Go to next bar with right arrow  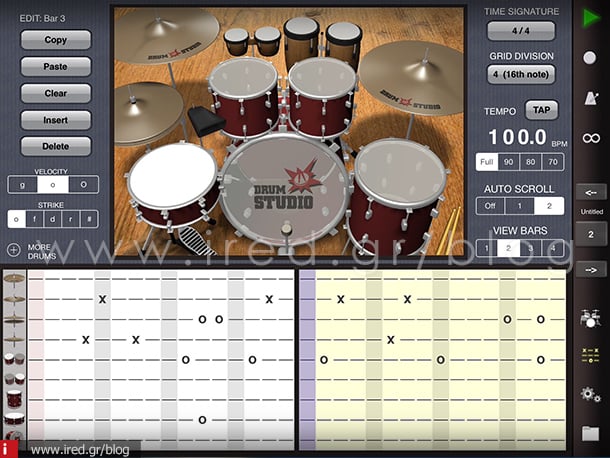pos(591,269)
